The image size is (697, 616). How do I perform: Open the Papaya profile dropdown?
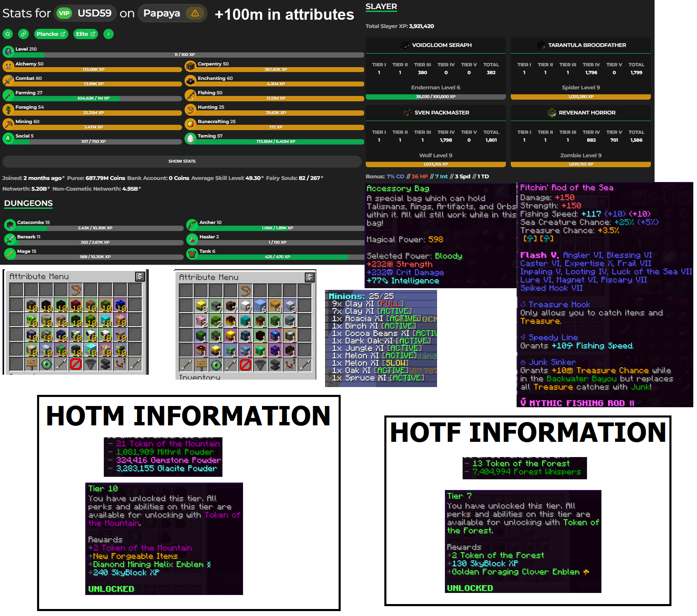pos(162,13)
